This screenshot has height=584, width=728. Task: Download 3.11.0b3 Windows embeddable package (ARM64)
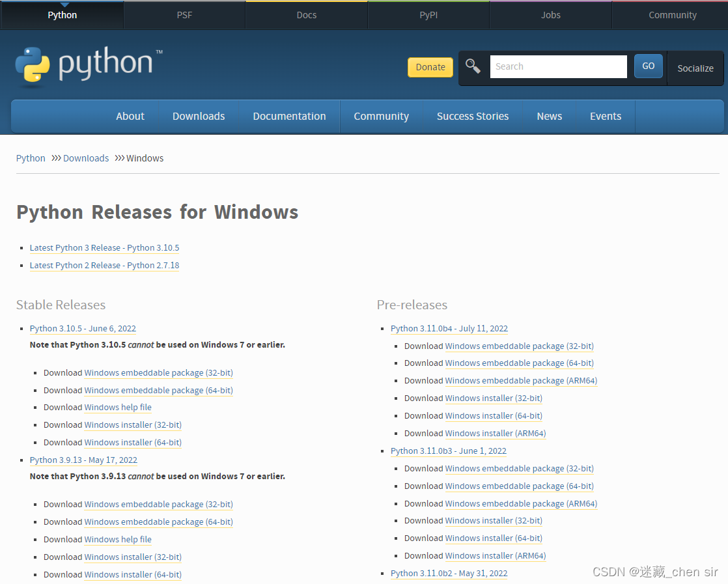click(522, 504)
